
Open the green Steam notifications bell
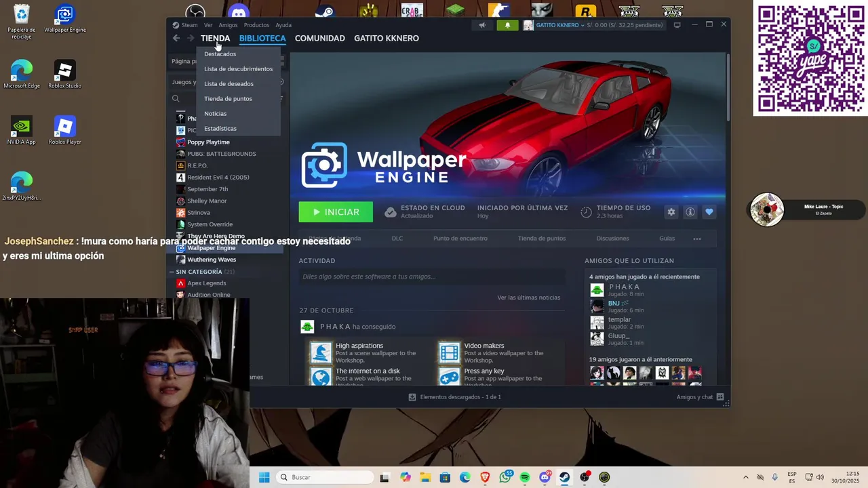(x=507, y=25)
